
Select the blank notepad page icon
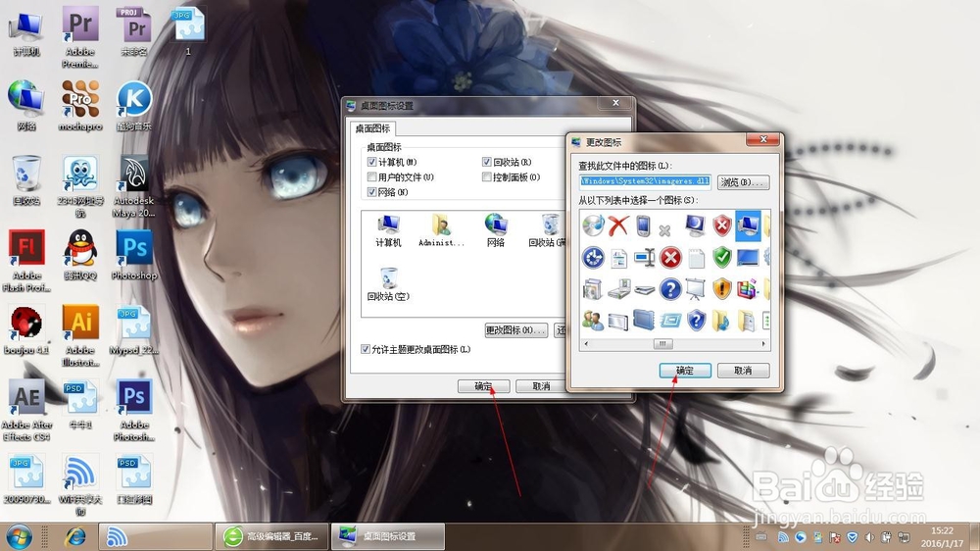[x=696, y=258]
